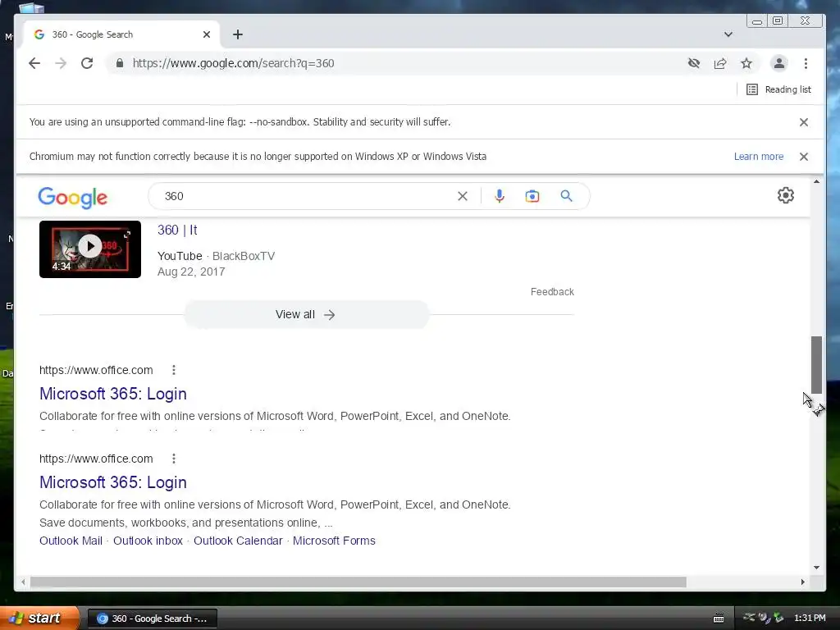Screen dimensions: 840x630
Task: Click the horizontal scrollbar right arrow
Action: [802, 582]
